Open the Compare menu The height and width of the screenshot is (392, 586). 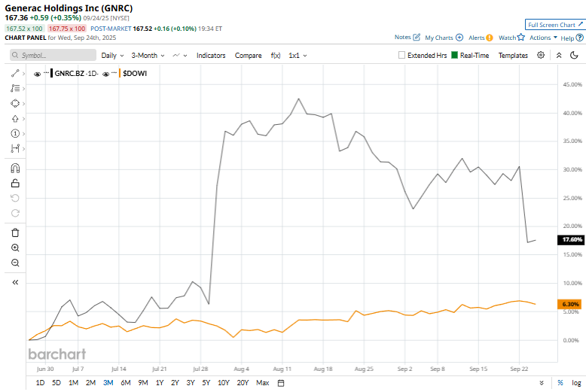[248, 55]
